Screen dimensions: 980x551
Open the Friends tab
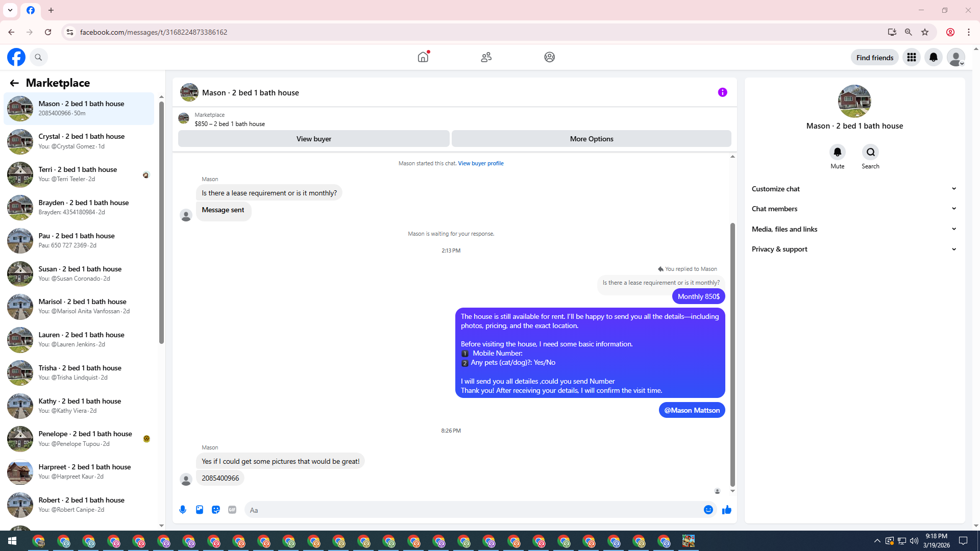pyautogui.click(x=486, y=57)
